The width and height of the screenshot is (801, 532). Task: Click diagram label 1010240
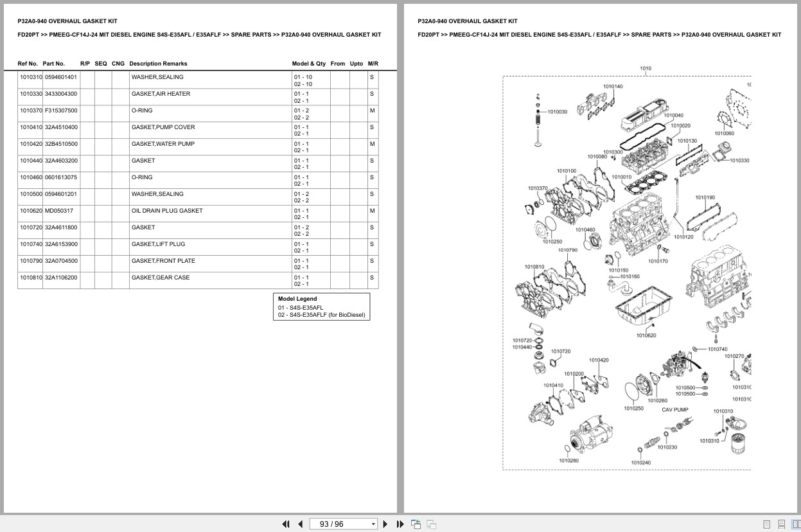click(x=641, y=463)
